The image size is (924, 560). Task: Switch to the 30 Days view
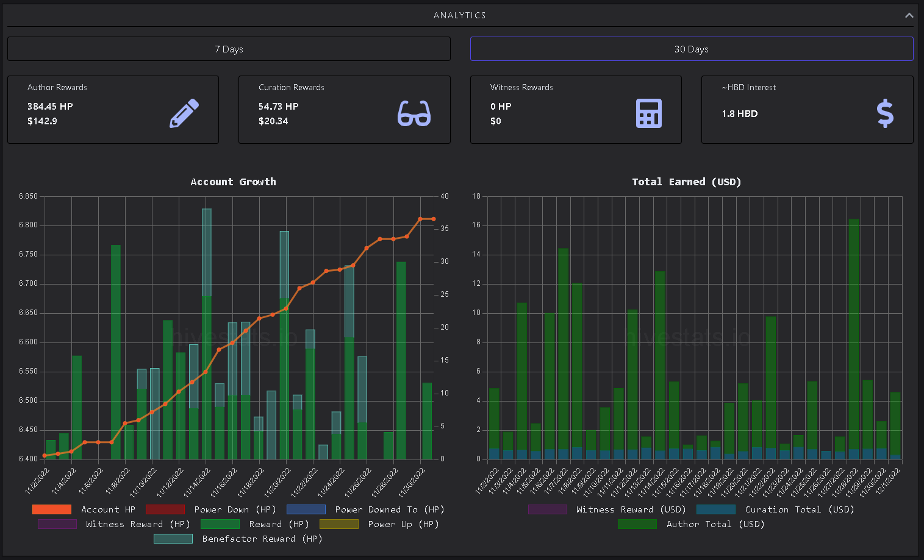692,49
